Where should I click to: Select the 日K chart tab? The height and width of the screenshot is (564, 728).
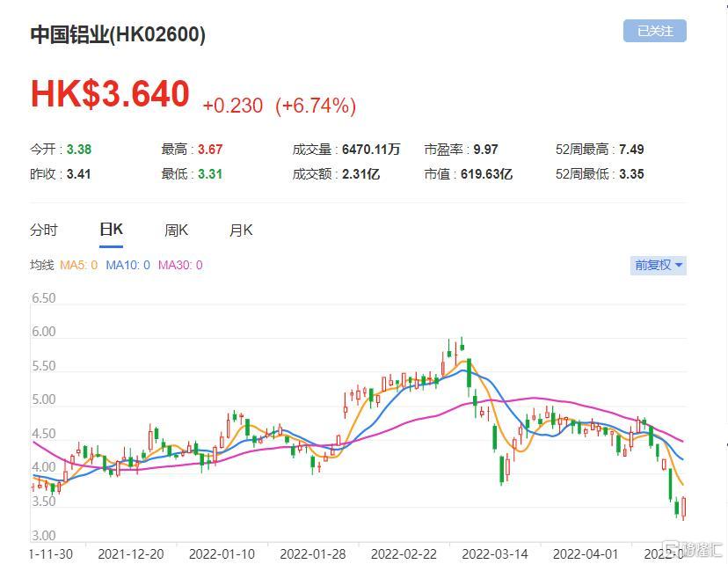(x=112, y=230)
